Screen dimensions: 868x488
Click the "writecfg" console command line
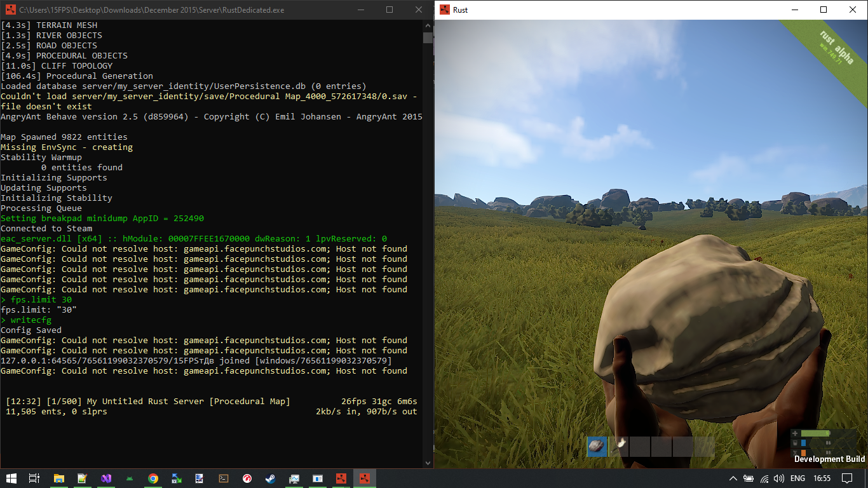tap(26, 320)
